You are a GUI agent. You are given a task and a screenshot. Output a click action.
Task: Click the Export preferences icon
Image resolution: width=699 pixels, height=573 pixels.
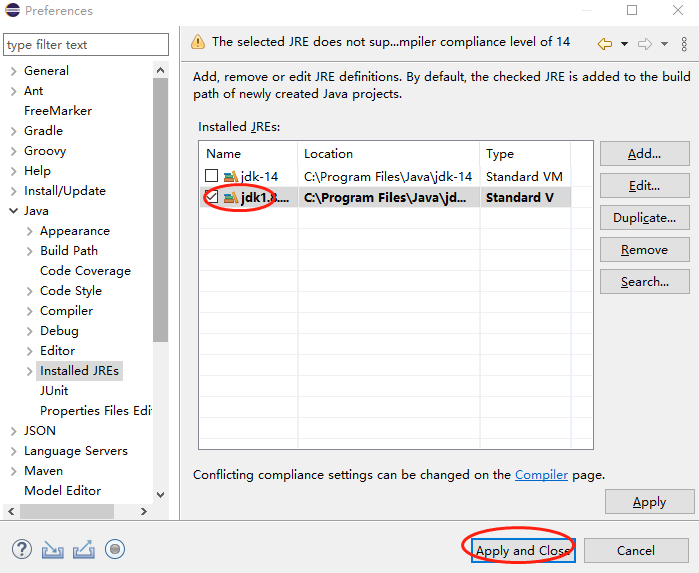(84, 549)
